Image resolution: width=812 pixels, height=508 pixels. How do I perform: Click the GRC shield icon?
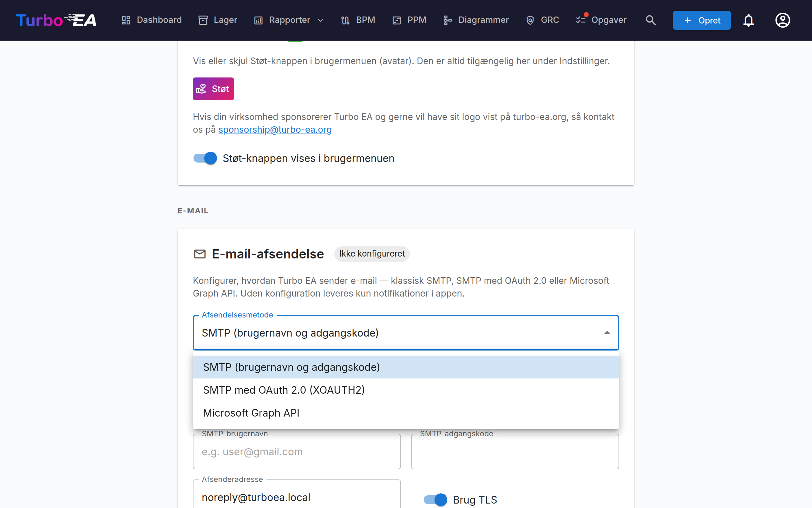tap(530, 20)
